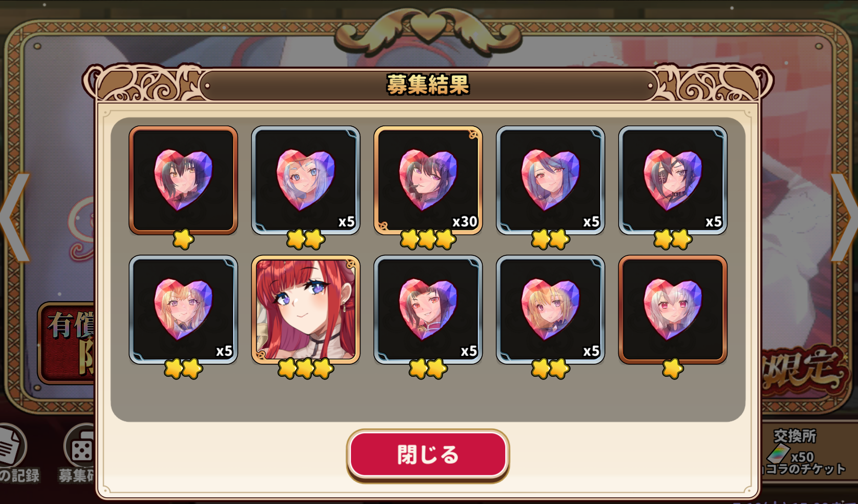Image resolution: width=858 pixels, height=504 pixels.
Task: Go to previous banner with left arrow
Action: (15, 217)
